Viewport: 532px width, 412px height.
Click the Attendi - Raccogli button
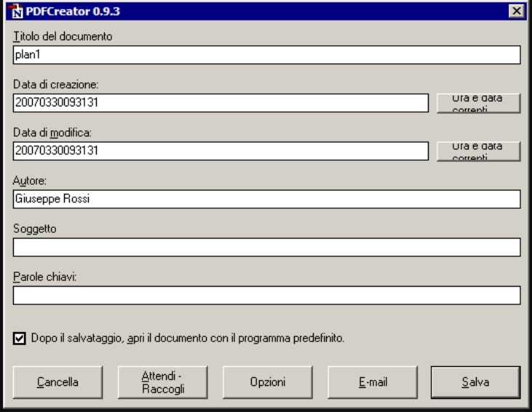(163, 382)
